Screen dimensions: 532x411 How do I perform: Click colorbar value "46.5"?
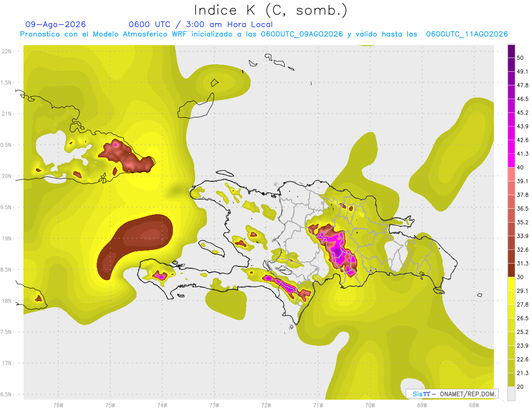pyautogui.click(x=522, y=99)
